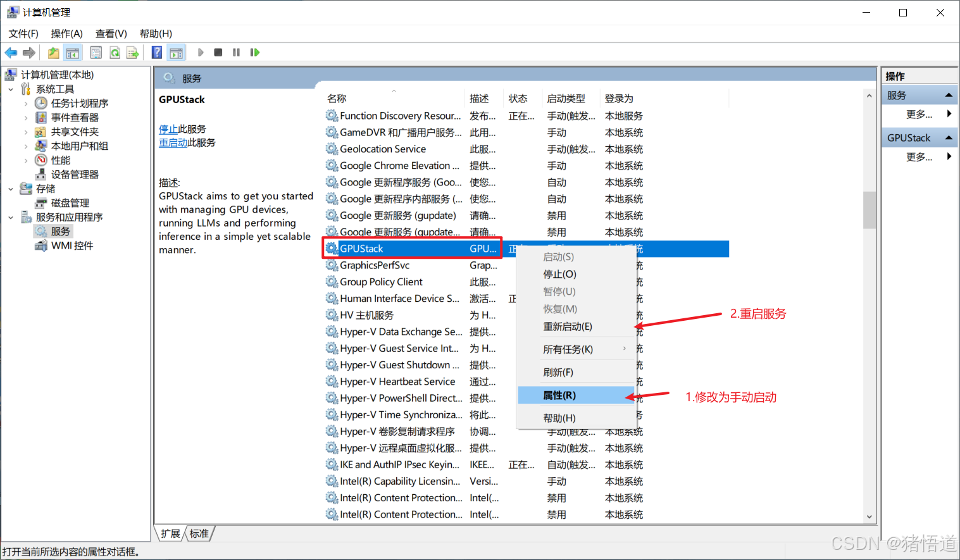Click the Start service play icon
This screenshot has width=960, height=560.
click(x=201, y=53)
